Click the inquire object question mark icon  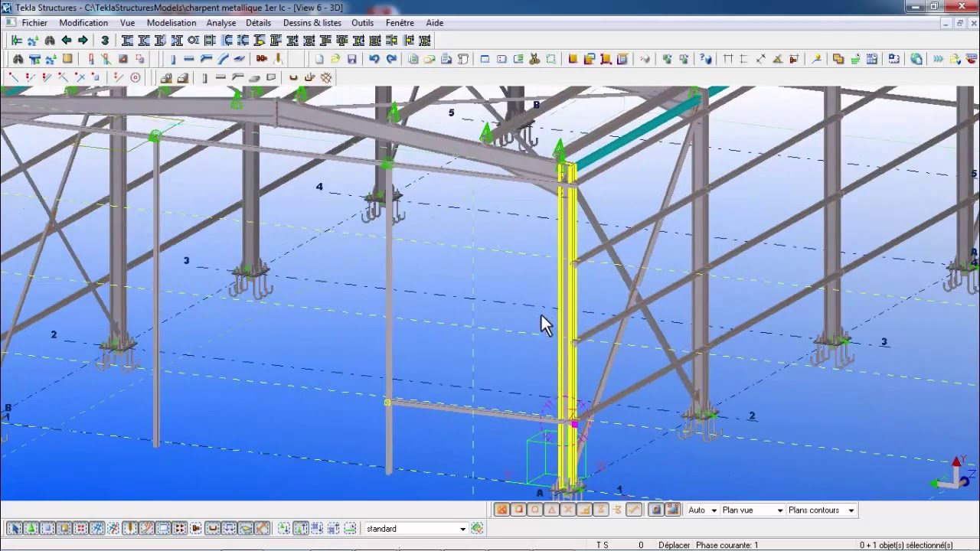(x=706, y=59)
